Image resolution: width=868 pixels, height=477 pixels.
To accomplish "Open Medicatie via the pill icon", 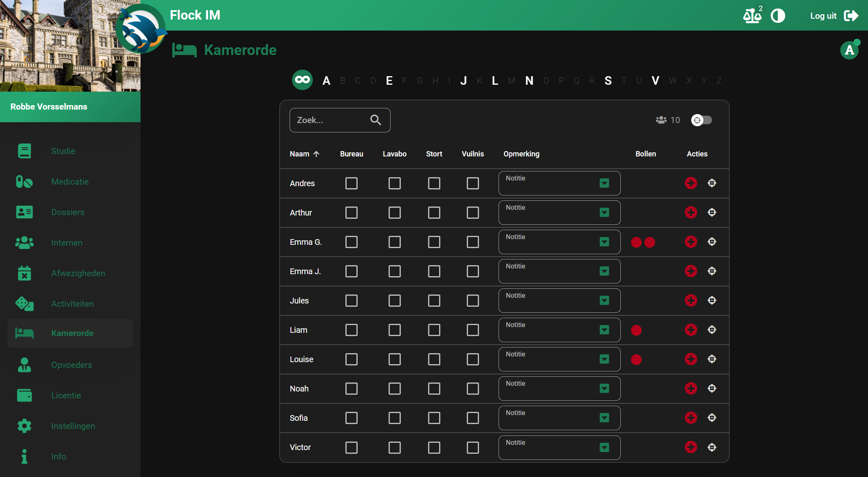I will (x=24, y=182).
